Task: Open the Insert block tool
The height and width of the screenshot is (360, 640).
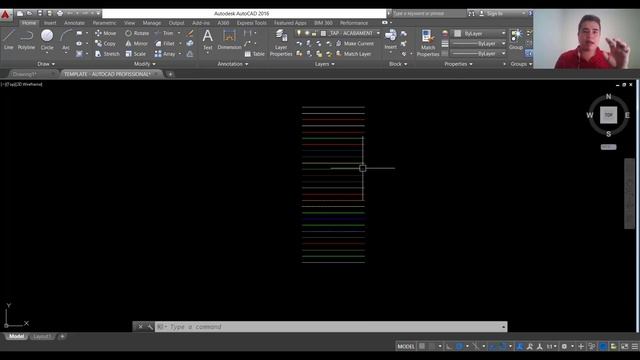Action: click(x=390, y=40)
